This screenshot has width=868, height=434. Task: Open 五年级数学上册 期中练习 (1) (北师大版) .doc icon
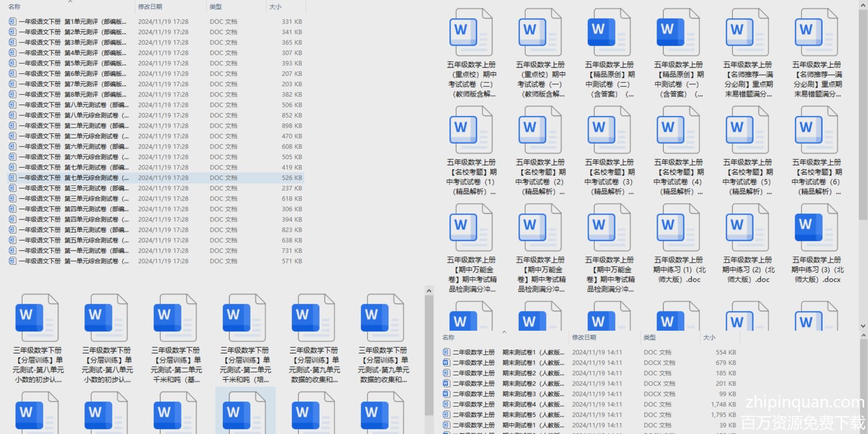coord(678,228)
